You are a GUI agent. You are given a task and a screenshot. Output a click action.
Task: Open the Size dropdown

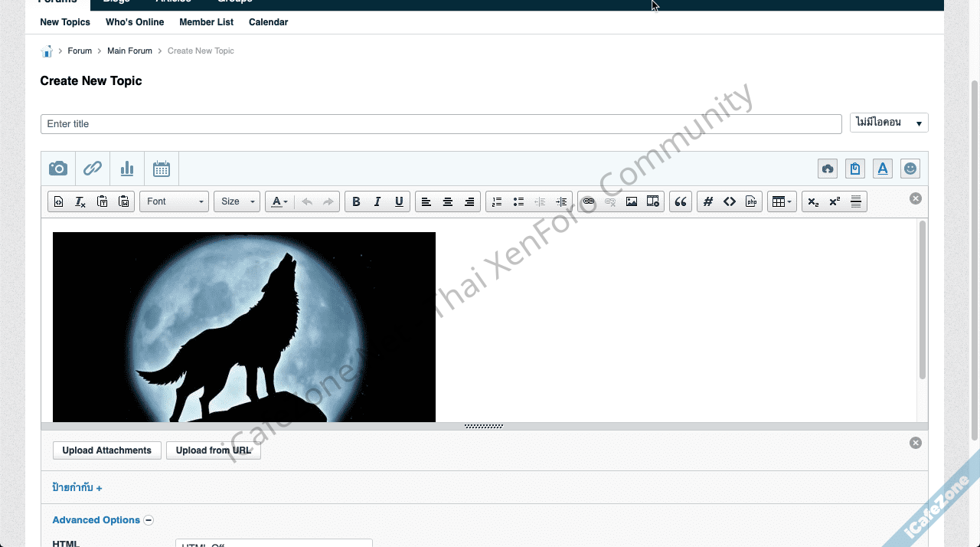(x=237, y=201)
